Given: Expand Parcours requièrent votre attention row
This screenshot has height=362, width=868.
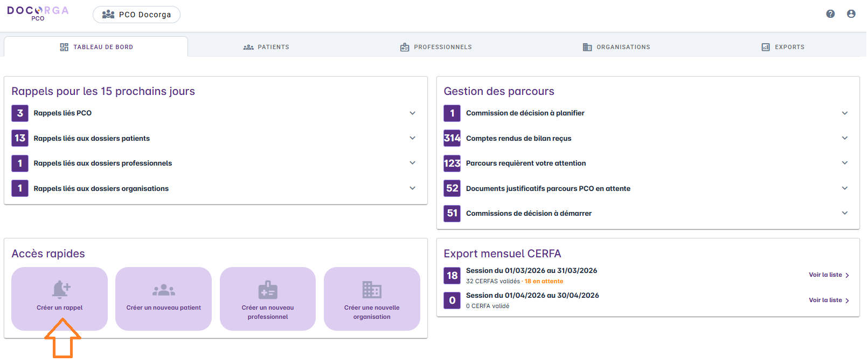Looking at the screenshot, I should tap(844, 163).
